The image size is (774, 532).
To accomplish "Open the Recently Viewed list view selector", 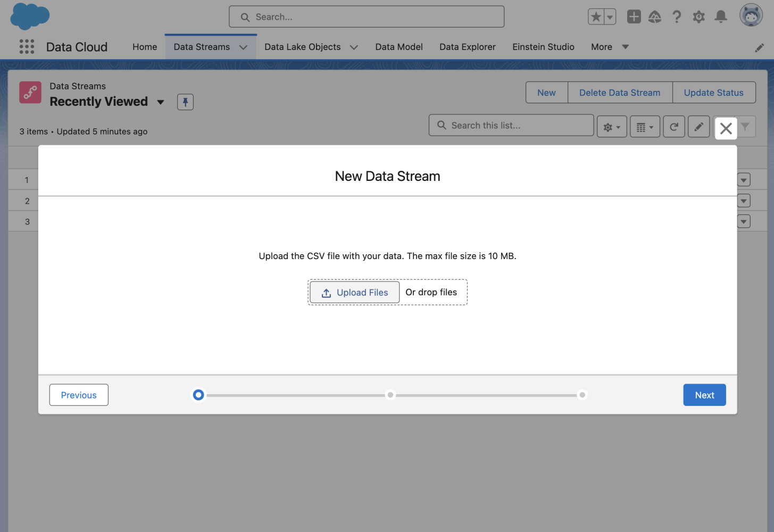I will 161,102.
